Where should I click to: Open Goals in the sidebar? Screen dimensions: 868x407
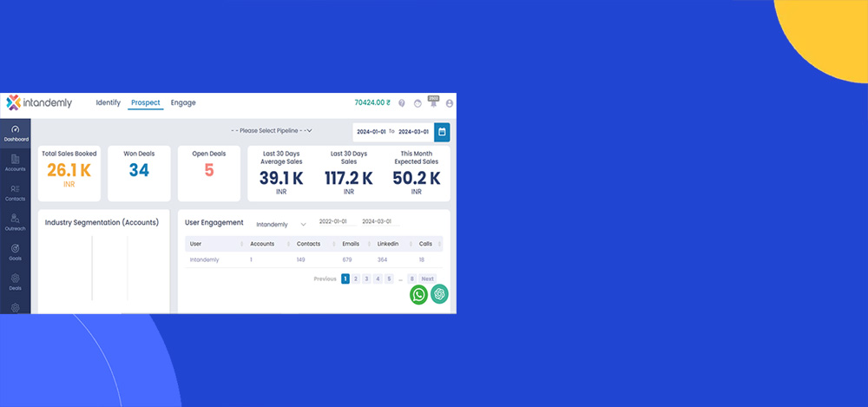16,253
